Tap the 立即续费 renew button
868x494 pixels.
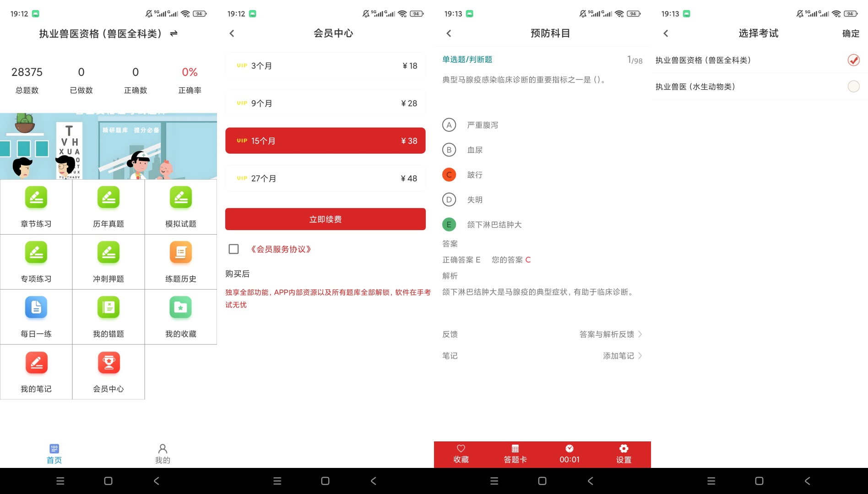[x=325, y=219]
